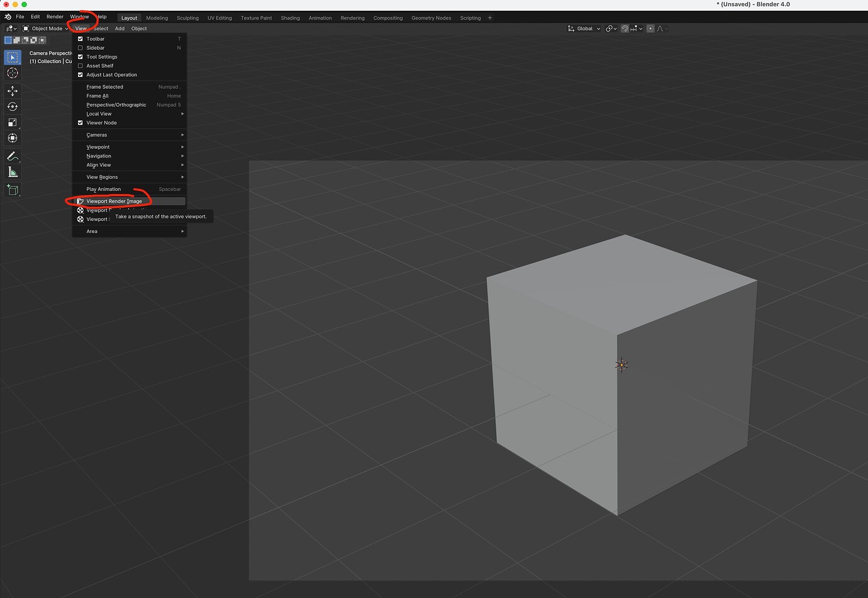Image resolution: width=868 pixels, height=598 pixels.
Task: Open the Render menu in top bar
Action: [55, 17]
